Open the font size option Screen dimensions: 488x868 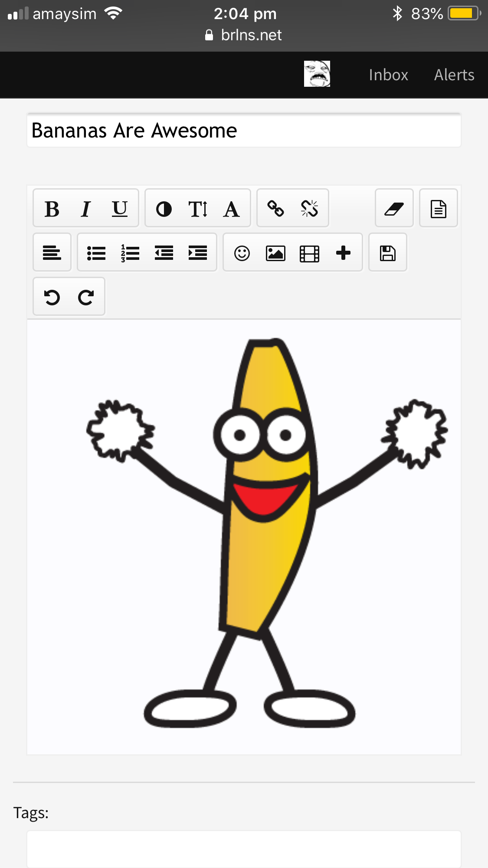tap(198, 209)
